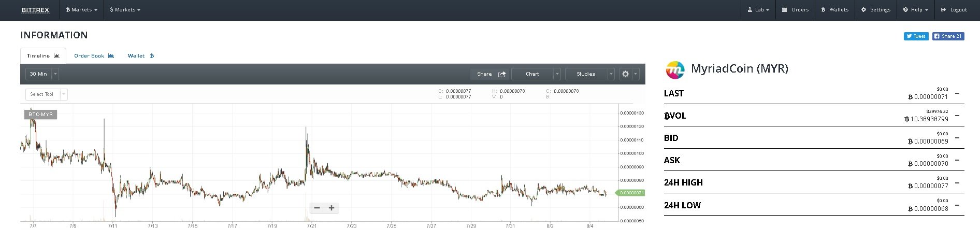Click the INFORMATION heading
Screen dimensions: 980x242
(54, 35)
